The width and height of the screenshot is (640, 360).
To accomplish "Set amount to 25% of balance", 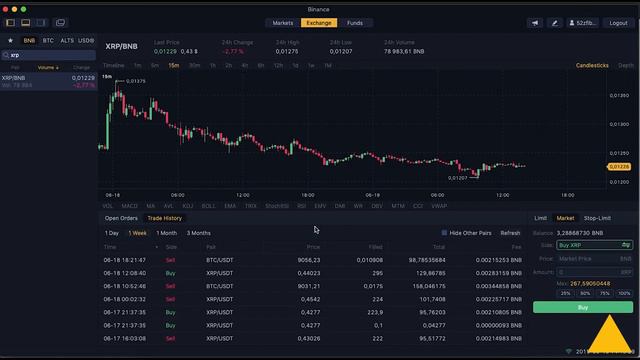I will click(565, 293).
